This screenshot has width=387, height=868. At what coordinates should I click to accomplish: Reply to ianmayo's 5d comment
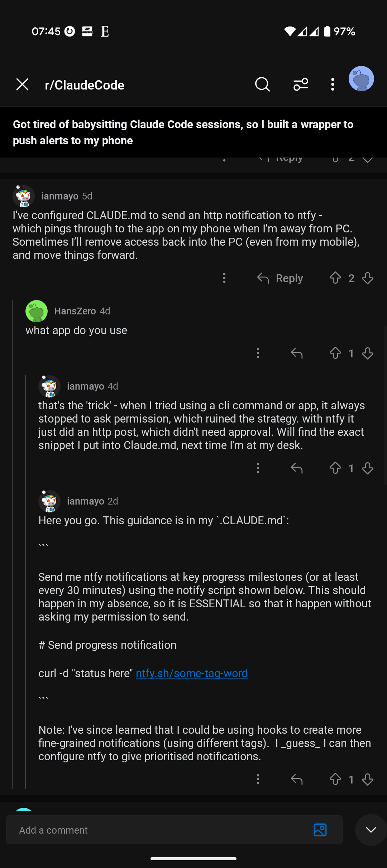click(x=280, y=278)
